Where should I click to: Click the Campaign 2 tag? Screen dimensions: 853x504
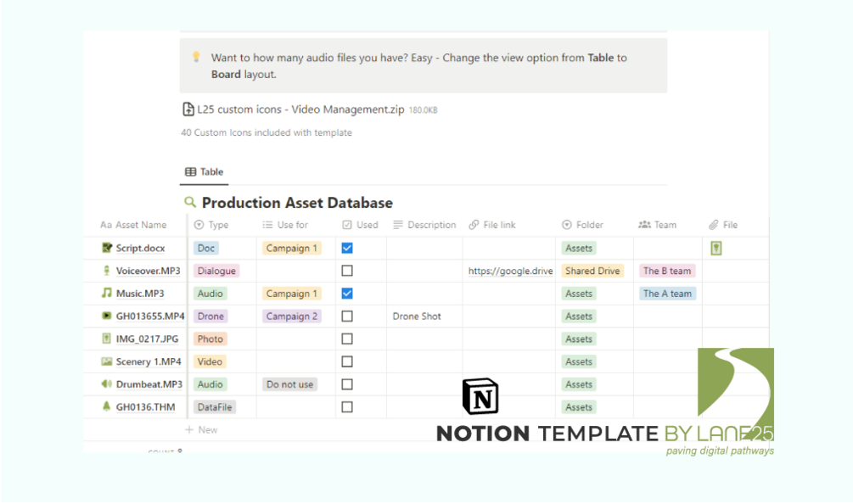[292, 316]
